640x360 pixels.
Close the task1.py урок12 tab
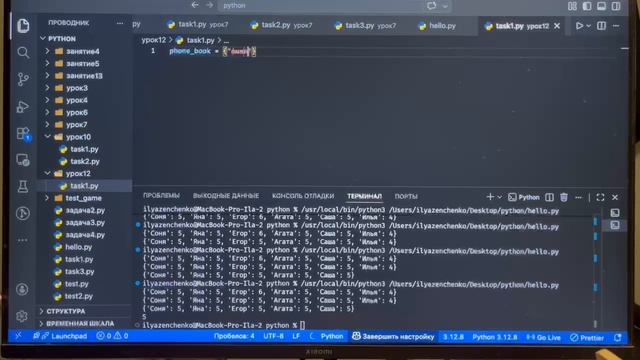(x=557, y=26)
